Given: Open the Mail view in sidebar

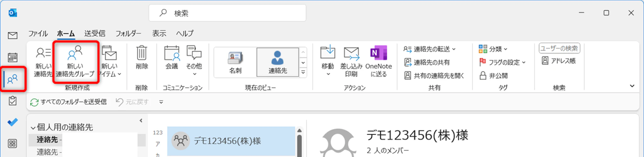Looking at the screenshot, I should click(13, 35).
